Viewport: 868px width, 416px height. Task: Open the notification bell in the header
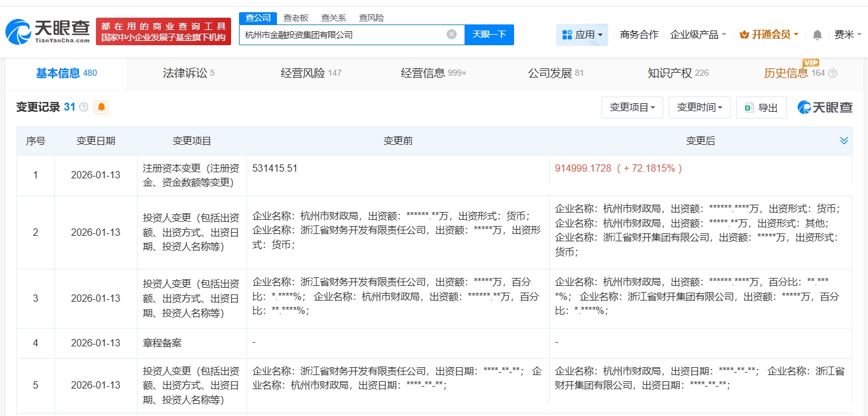pos(817,35)
